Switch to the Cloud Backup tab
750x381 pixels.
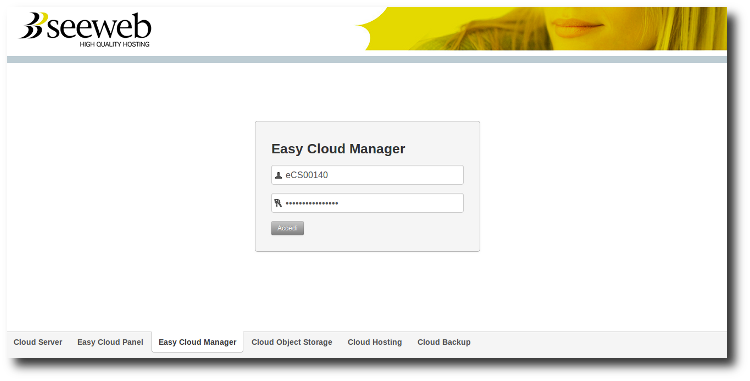click(x=444, y=342)
